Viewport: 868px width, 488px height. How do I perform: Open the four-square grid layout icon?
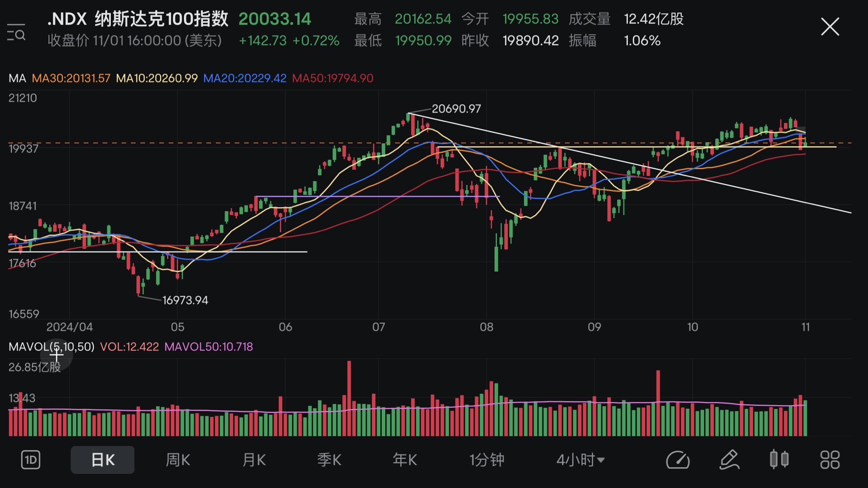830,460
